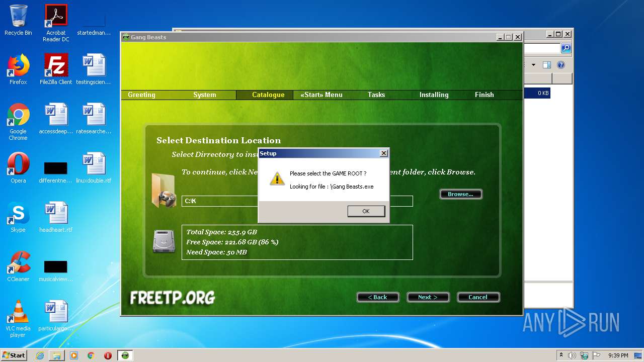Open help icon in Explorer window

pyautogui.click(x=561, y=65)
